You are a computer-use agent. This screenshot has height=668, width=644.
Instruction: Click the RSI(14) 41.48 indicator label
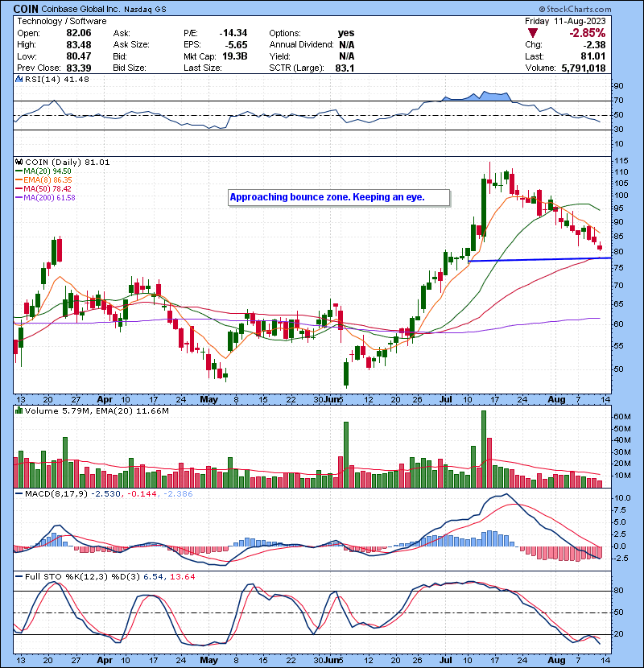coord(57,79)
